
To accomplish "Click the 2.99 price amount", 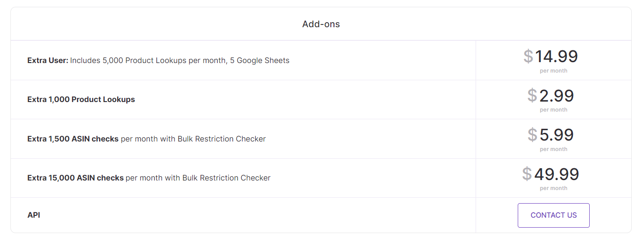I will 556,96.
